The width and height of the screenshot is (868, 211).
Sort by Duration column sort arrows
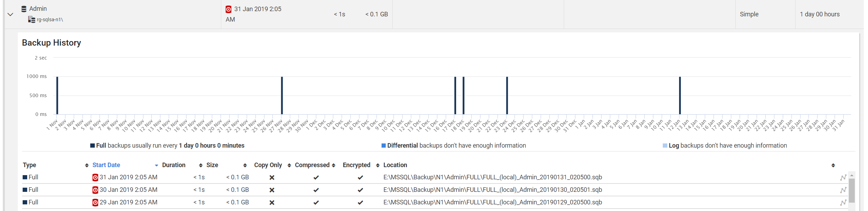tap(201, 165)
